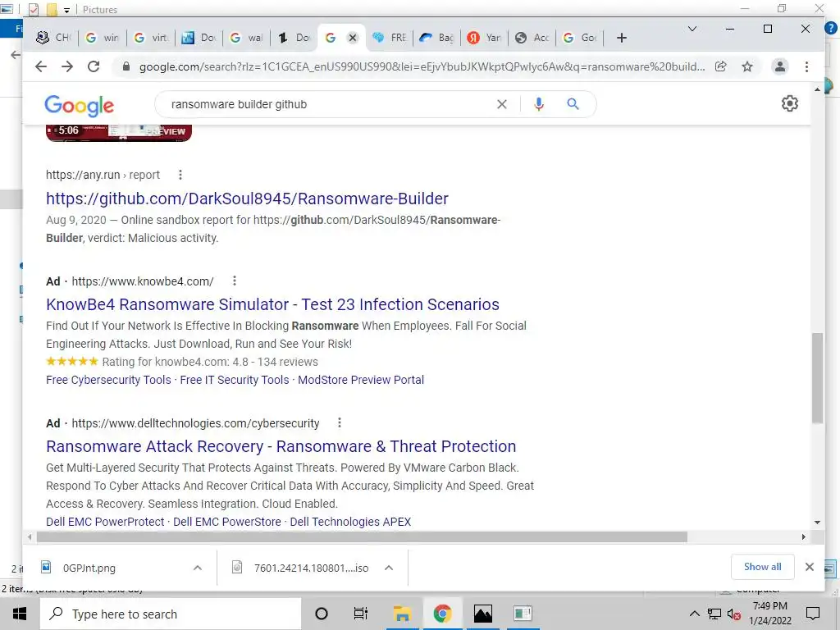
Task: Switch to the 'wal' Google tab
Action: [246, 38]
